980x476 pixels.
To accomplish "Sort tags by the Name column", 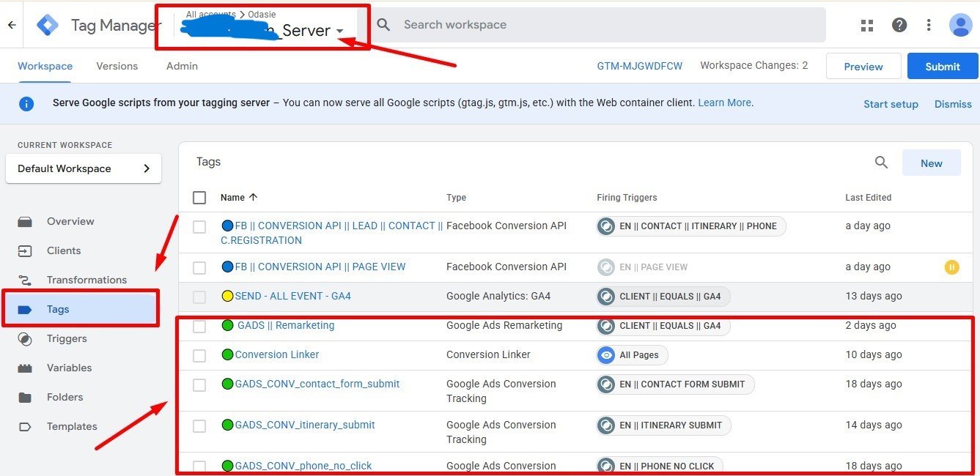I will click(239, 198).
